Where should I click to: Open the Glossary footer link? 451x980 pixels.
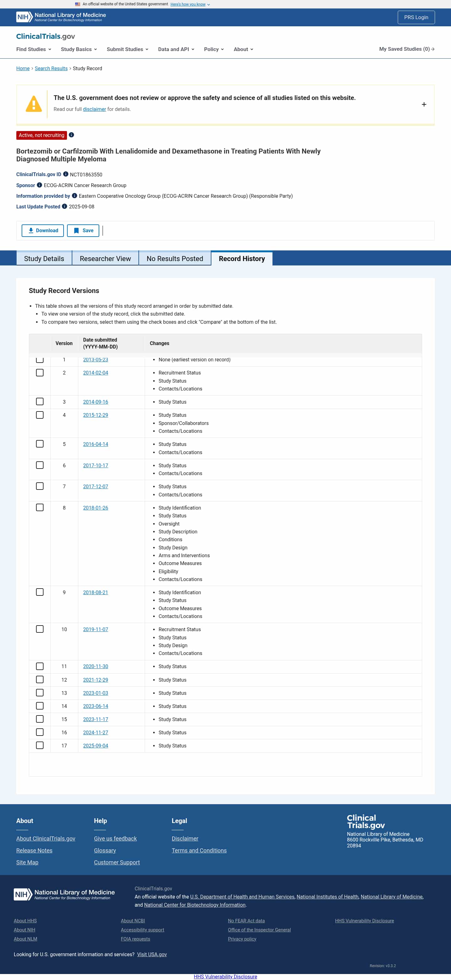pyautogui.click(x=105, y=851)
